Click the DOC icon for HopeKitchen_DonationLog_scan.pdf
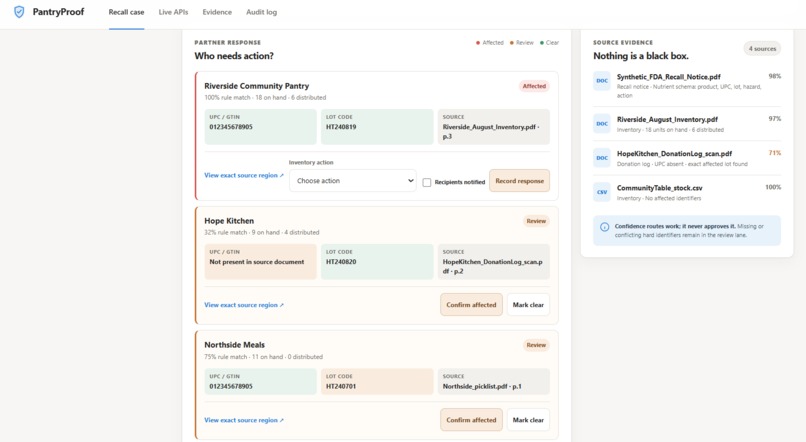 tap(602, 158)
